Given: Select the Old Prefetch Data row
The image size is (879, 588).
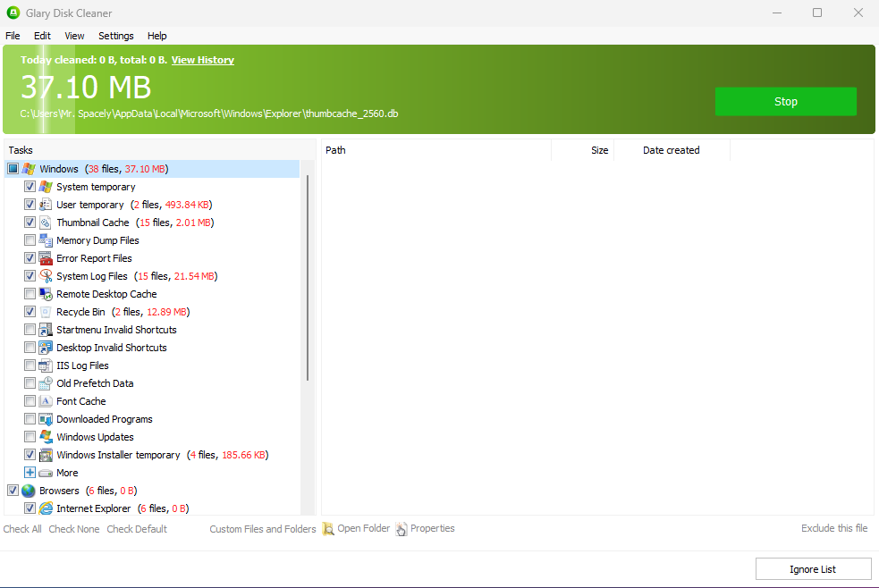Looking at the screenshot, I should [95, 383].
